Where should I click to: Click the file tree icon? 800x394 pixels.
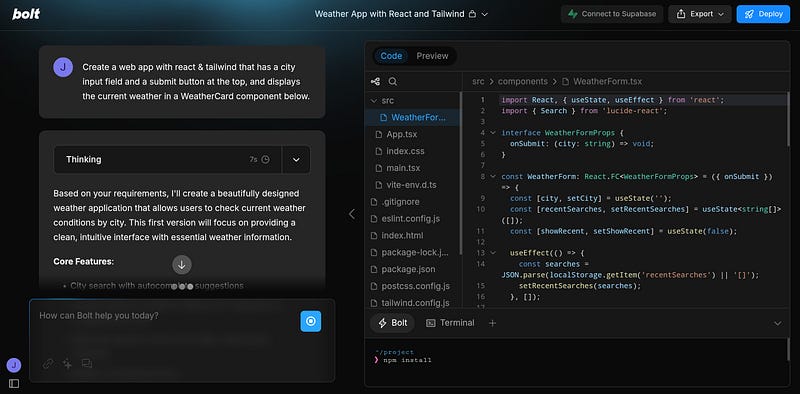pos(375,82)
